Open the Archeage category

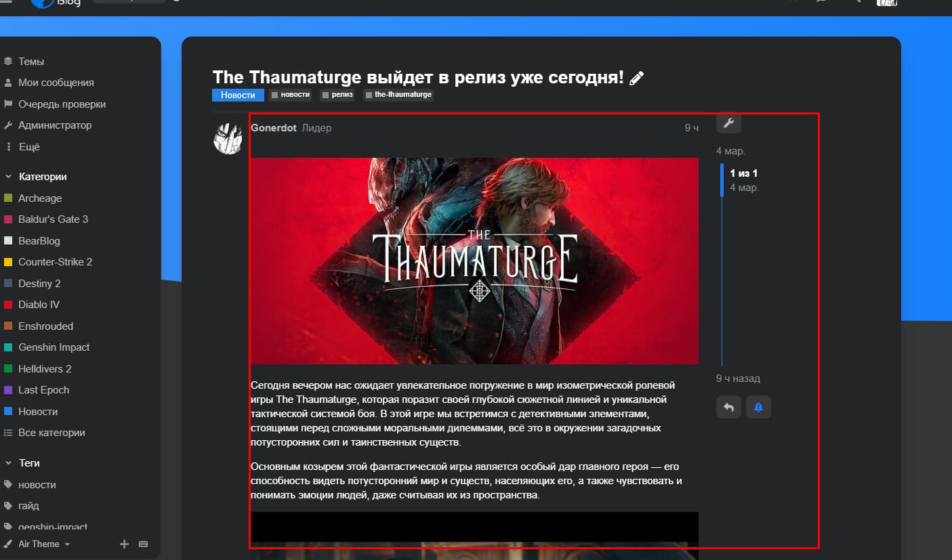point(39,198)
